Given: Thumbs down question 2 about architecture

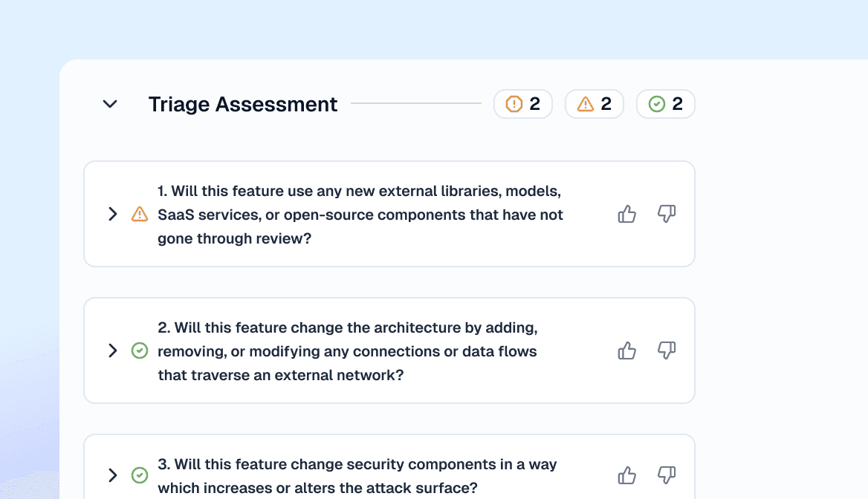Looking at the screenshot, I should pyautogui.click(x=667, y=350).
